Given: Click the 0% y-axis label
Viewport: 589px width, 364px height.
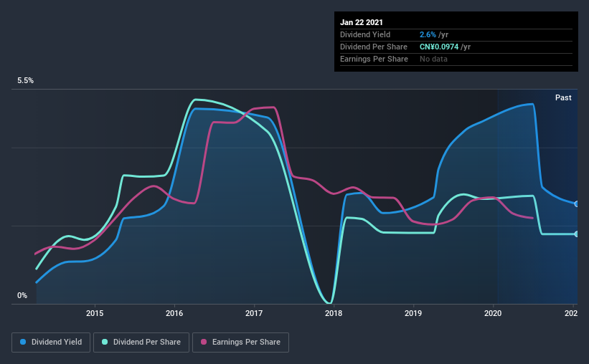Looking at the screenshot, I should [x=22, y=296].
